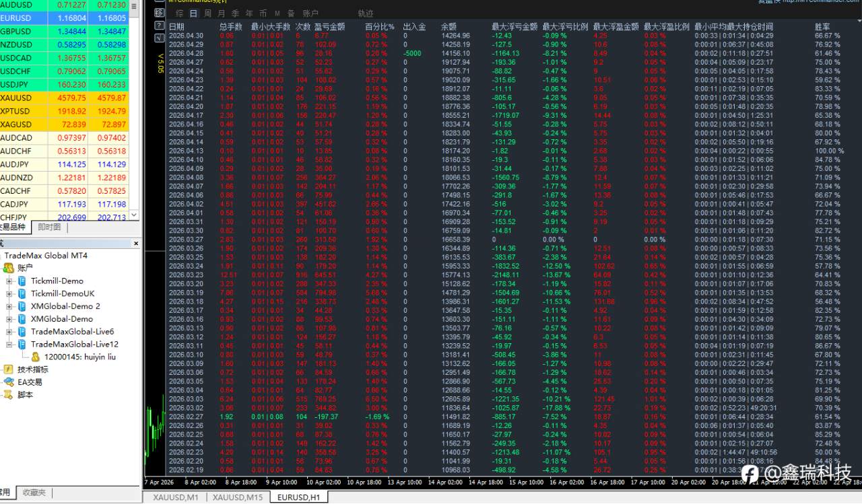The width and height of the screenshot is (862, 504).
Task: Expand the Tickmill-DemoUK tree node
Action: pos(10,293)
